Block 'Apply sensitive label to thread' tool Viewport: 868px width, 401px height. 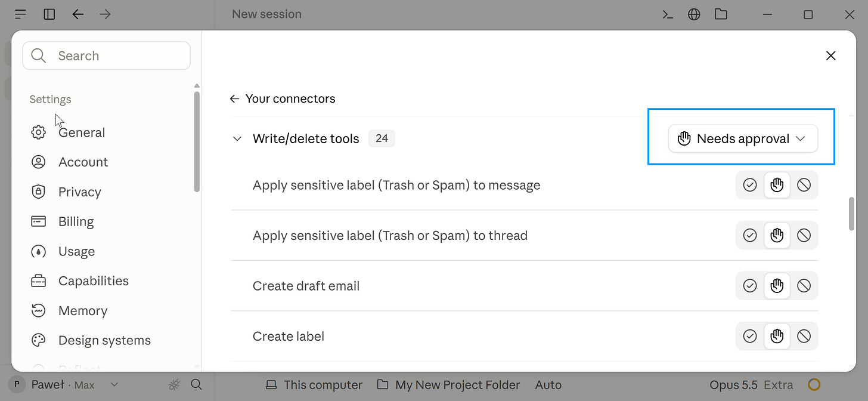click(804, 235)
